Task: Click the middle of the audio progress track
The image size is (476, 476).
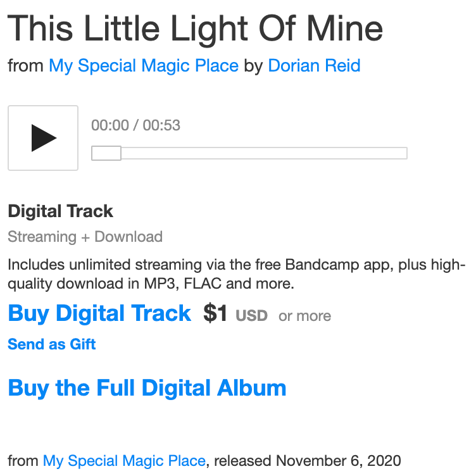Action: (249, 153)
